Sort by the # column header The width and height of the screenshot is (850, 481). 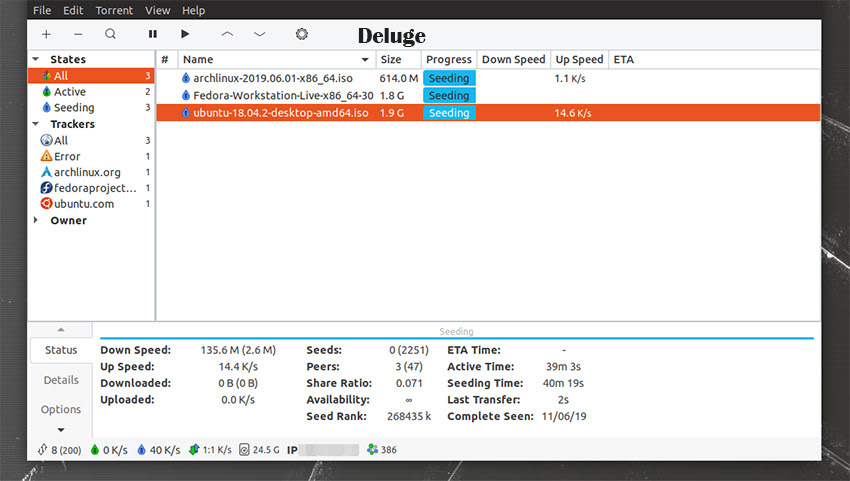(165, 60)
